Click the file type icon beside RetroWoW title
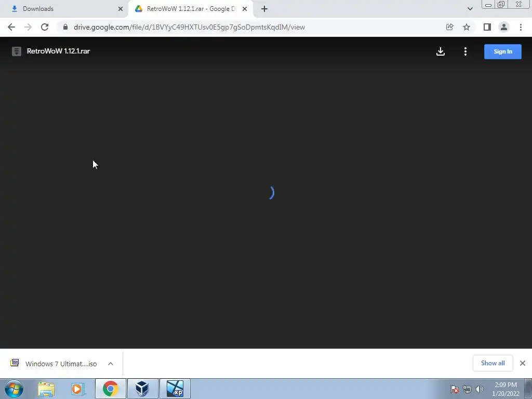Viewport: 532px width, 399px height. 16,51
